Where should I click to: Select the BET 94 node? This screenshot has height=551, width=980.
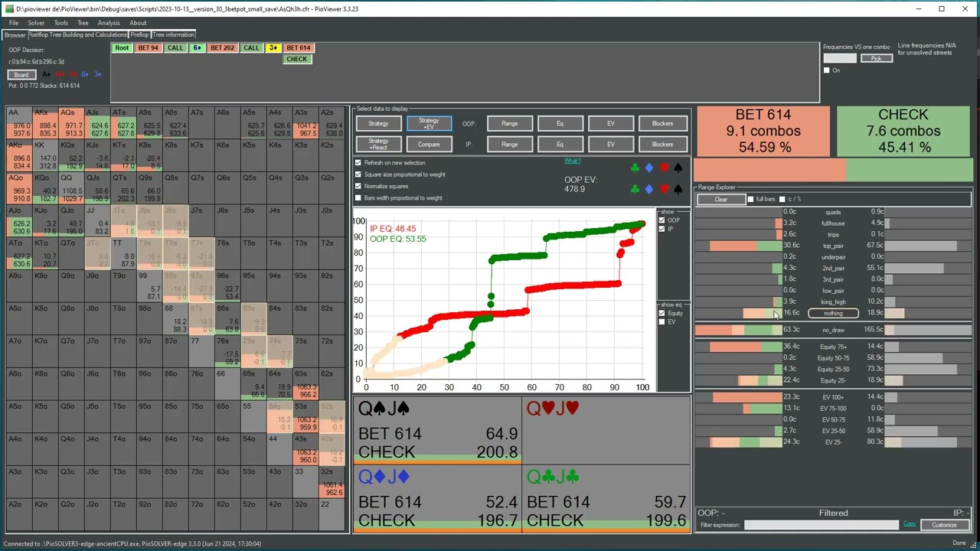coord(148,48)
